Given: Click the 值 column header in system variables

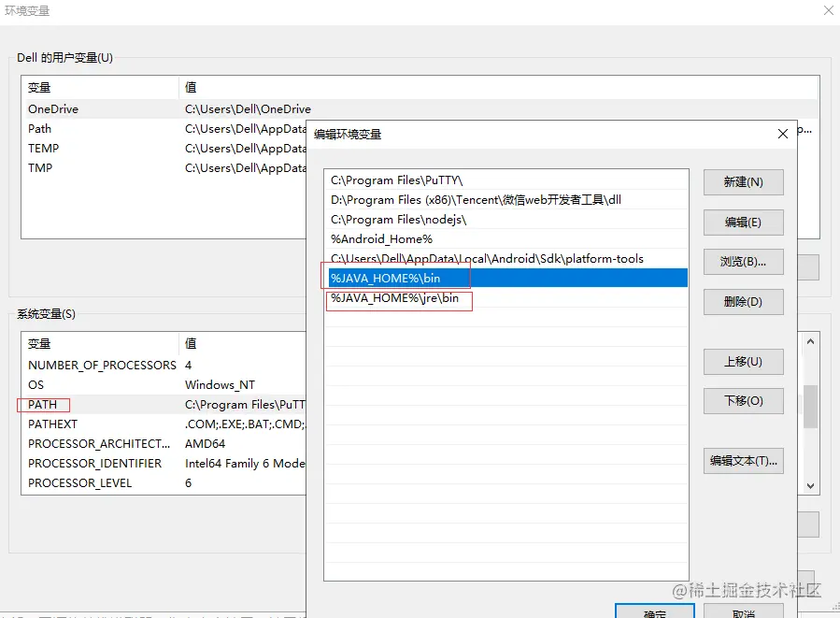Looking at the screenshot, I should 243,343.
